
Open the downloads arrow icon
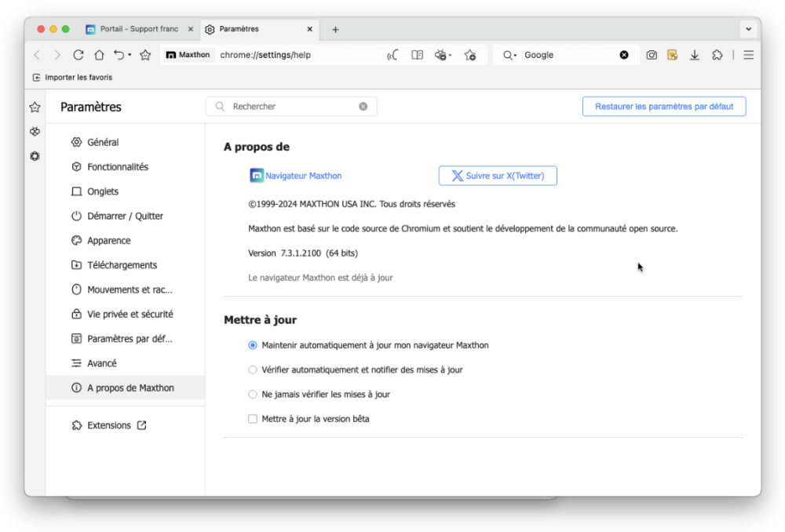coord(695,55)
